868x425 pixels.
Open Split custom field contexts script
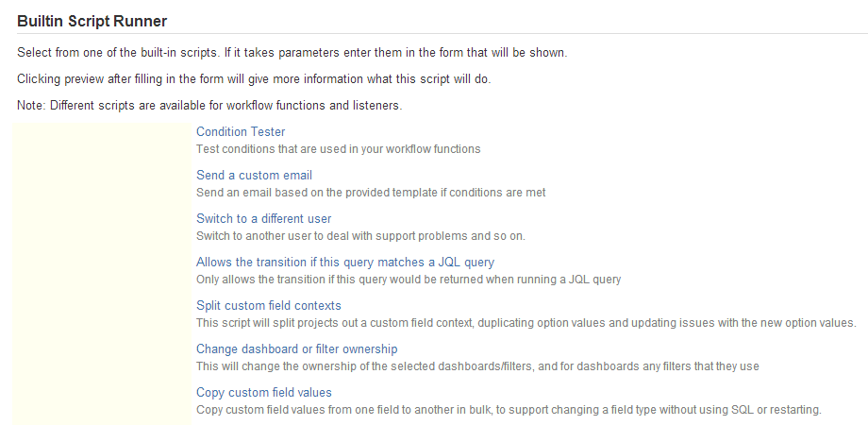(268, 305)
